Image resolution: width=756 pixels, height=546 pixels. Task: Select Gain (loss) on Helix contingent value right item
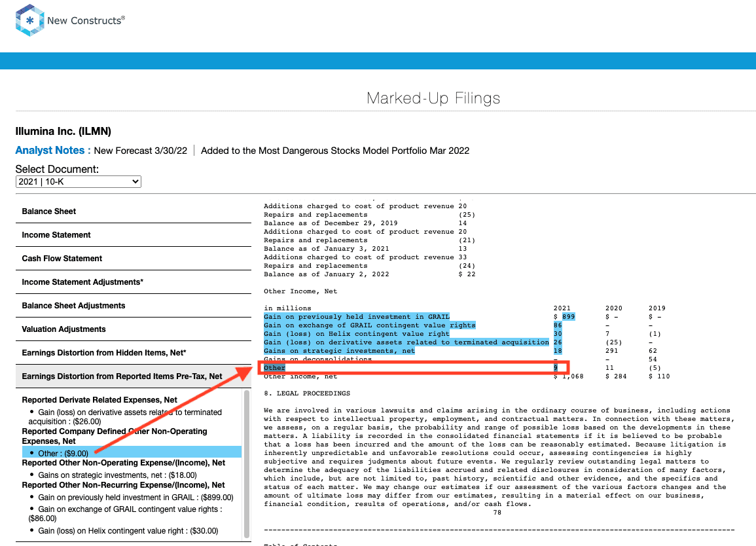click(128, 530)
